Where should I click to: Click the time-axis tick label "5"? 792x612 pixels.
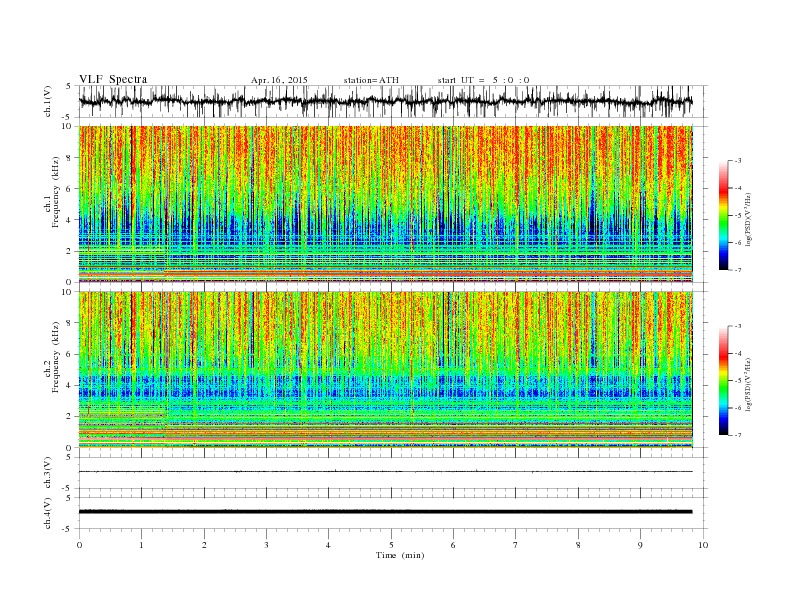[391, 545]
